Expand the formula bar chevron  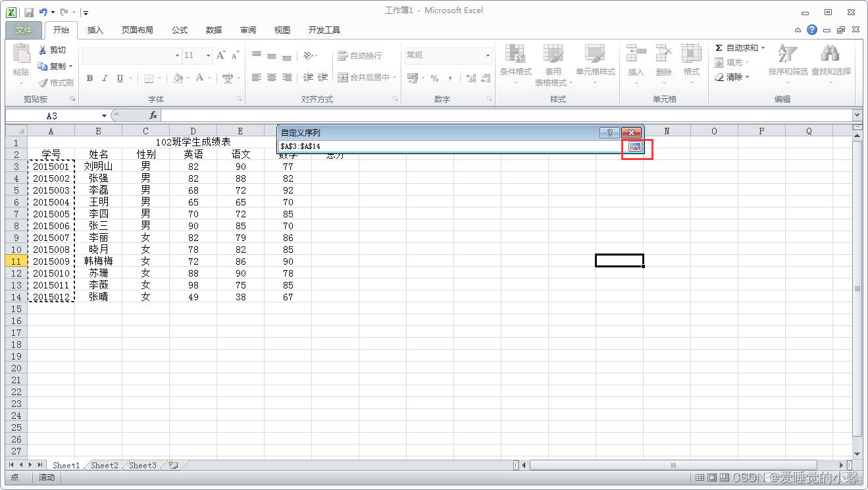(857, 115)
